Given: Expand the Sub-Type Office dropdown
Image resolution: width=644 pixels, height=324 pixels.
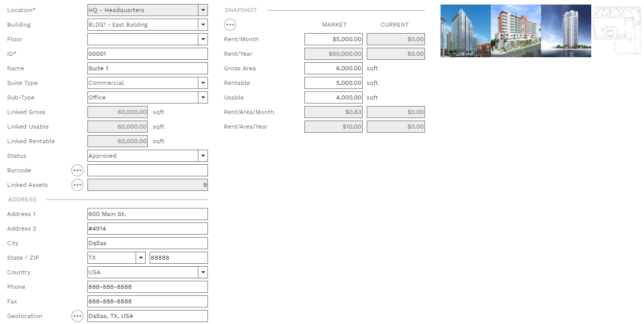Looking at the screenshot, I should 202,97.
